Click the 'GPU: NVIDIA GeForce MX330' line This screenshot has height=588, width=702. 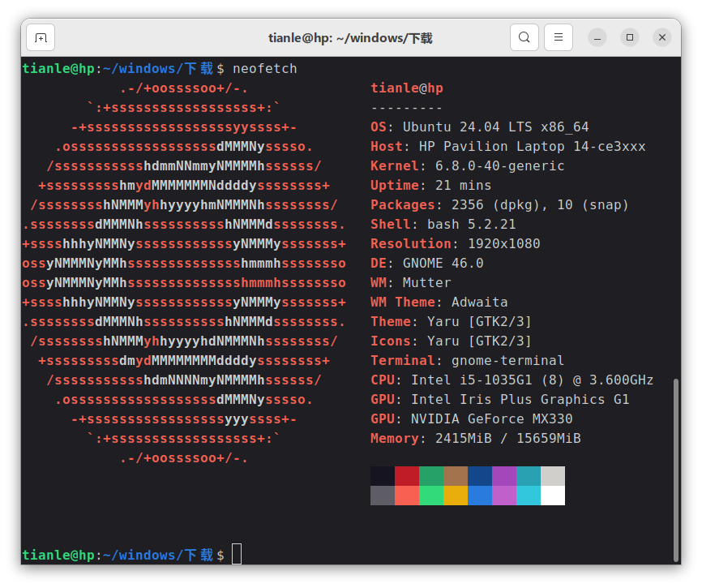click(472, 419)
